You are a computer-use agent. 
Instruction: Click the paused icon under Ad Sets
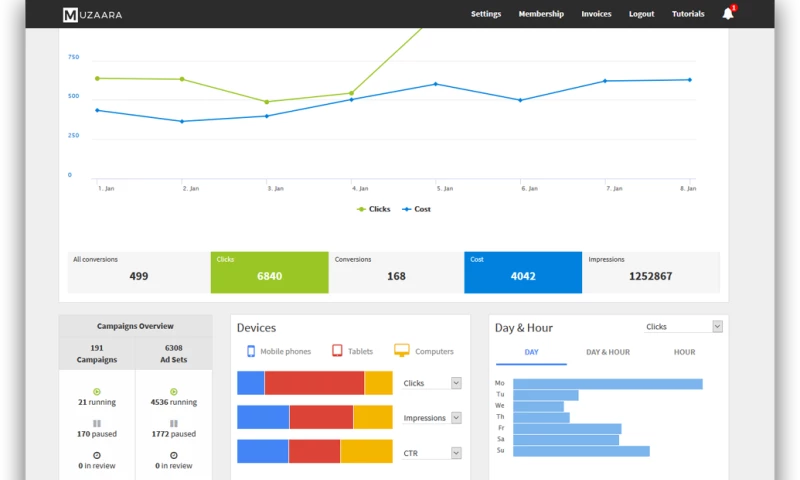pos(173,423)
